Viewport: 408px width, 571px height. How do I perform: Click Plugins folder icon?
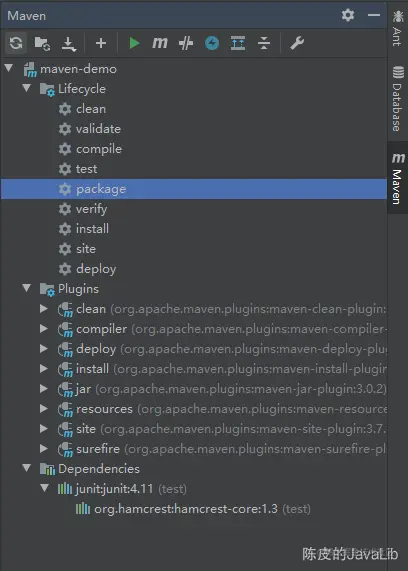coord(47,290)
